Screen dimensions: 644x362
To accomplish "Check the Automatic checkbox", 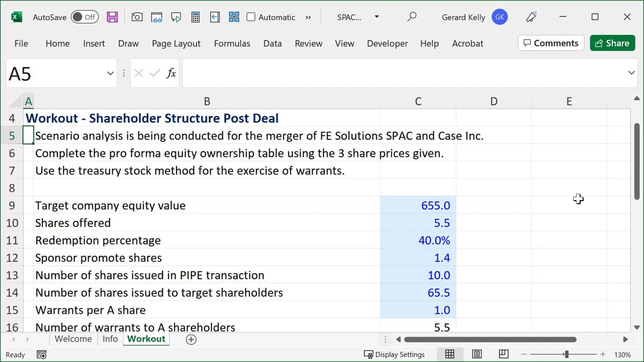I will click(251, 17).
